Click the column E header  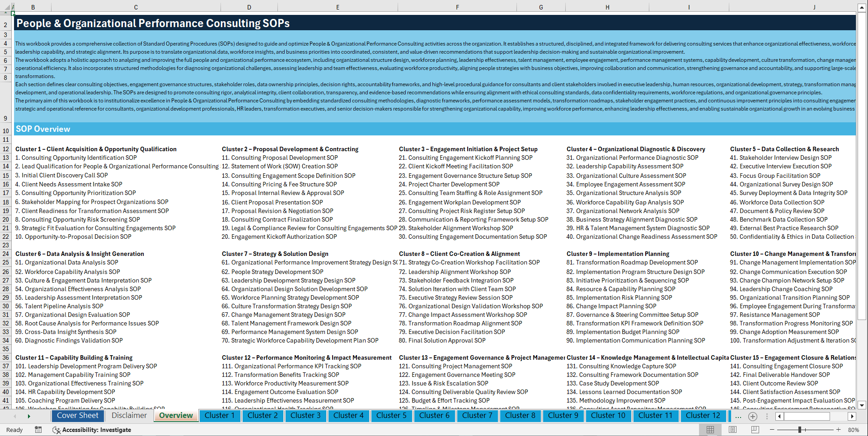click(x=337, y=7)
